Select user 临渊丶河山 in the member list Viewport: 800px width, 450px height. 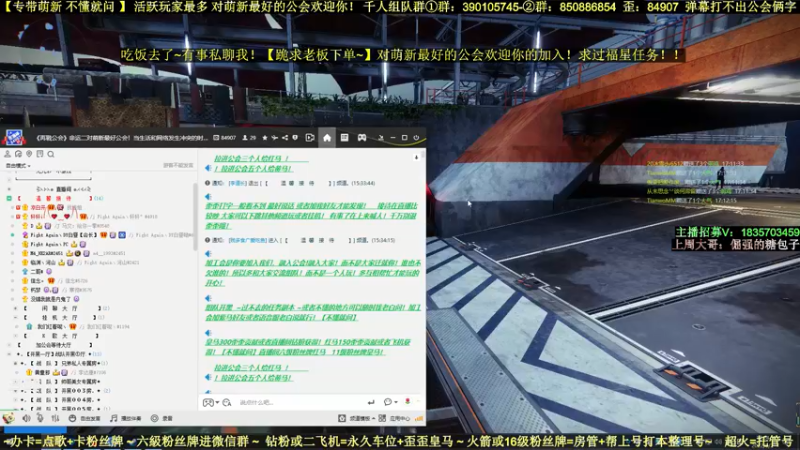pyautogui.click(x=43, y=262)
